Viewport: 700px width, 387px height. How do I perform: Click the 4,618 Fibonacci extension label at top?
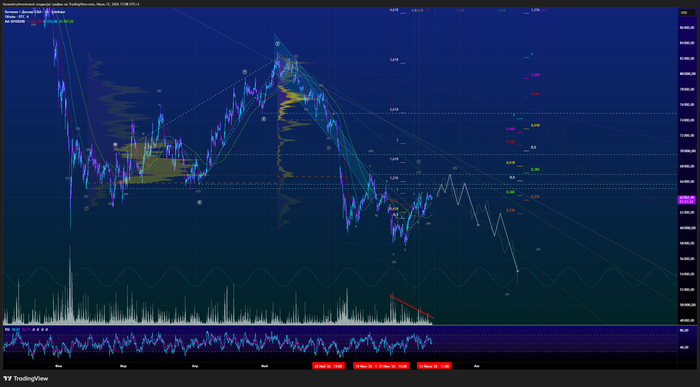(x=394, y=10)
